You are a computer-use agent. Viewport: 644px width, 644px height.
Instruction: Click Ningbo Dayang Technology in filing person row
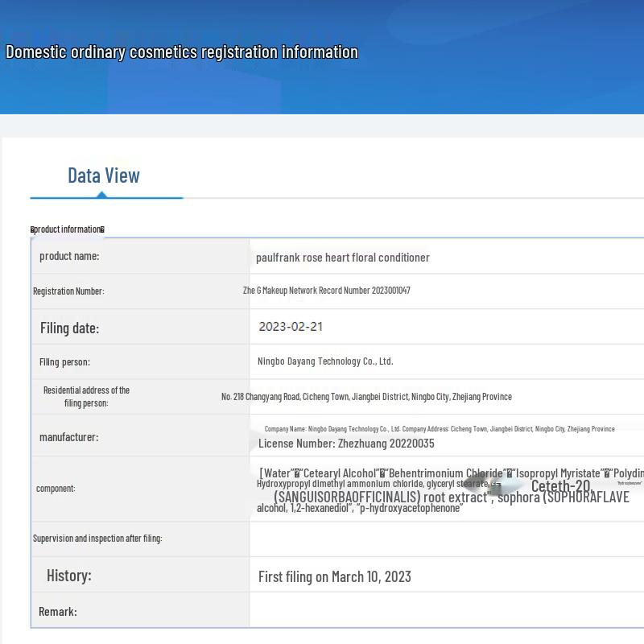coord(324,361)
